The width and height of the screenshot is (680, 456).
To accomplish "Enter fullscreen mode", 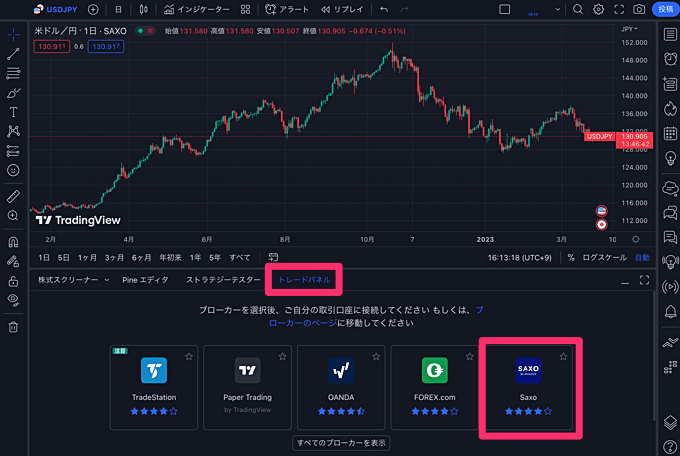I will click(x=619, y=10).
